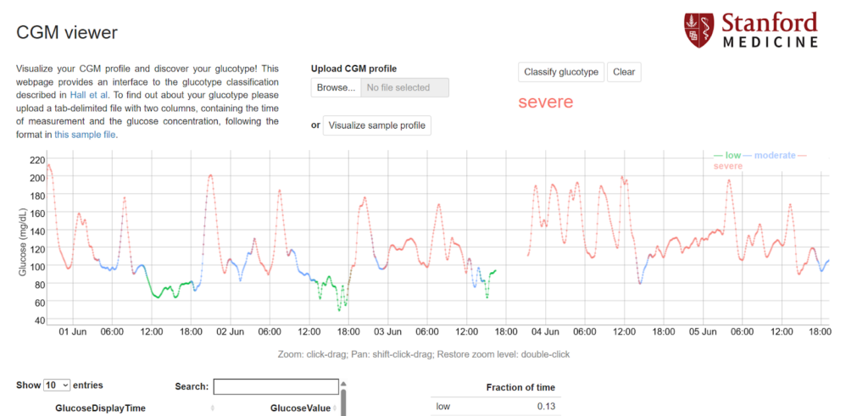Click Visualize sample profile button
This screenshot has height=416, width=868.
pyautogui.click(x=377, y=125)
